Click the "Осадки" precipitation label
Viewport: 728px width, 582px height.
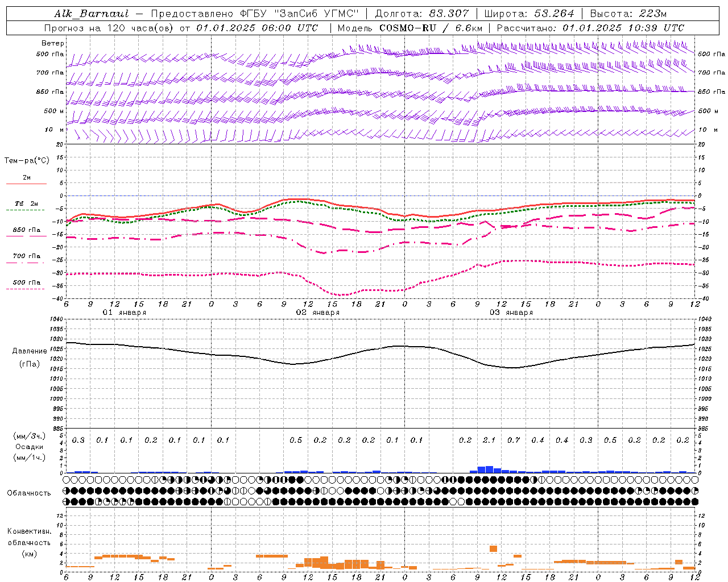(30, 447)
